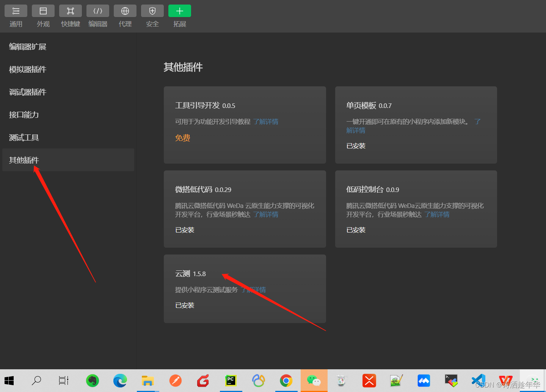Screen dimensions: 546x392
Task: Select 编辑器扩展 in the sidebar
Action: tap(68, 47)
